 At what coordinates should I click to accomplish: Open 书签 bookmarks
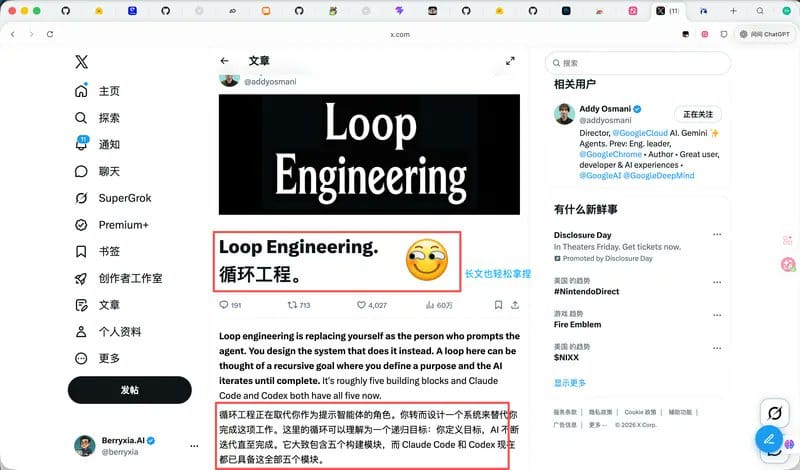(x=97, y=252)
